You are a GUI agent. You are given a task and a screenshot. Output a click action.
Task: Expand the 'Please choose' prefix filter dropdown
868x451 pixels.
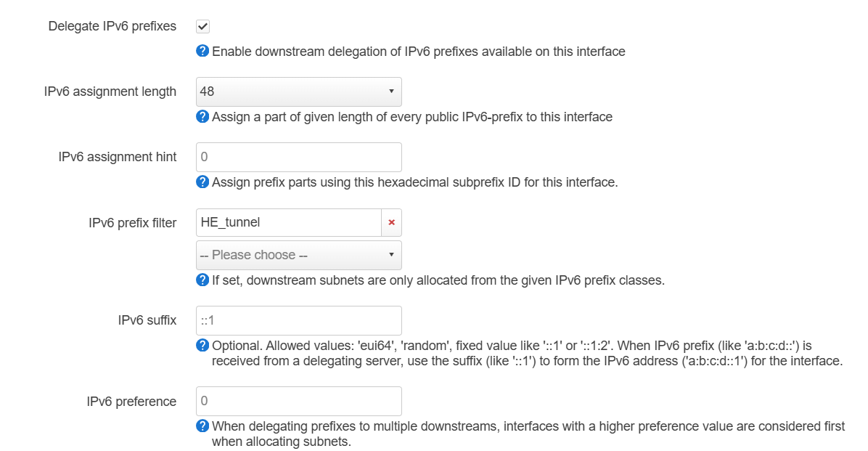pos(298,255)
